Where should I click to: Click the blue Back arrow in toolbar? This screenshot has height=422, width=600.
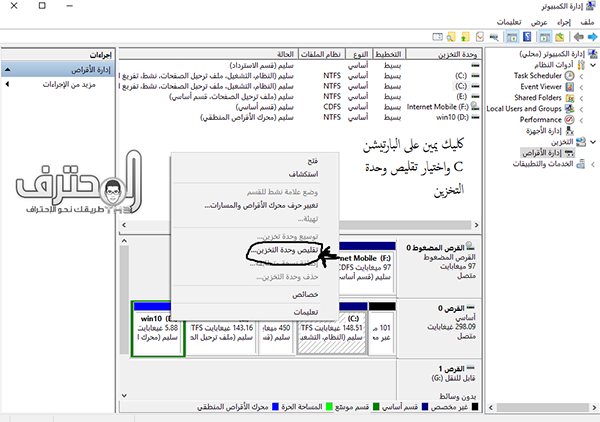[590, 37]
